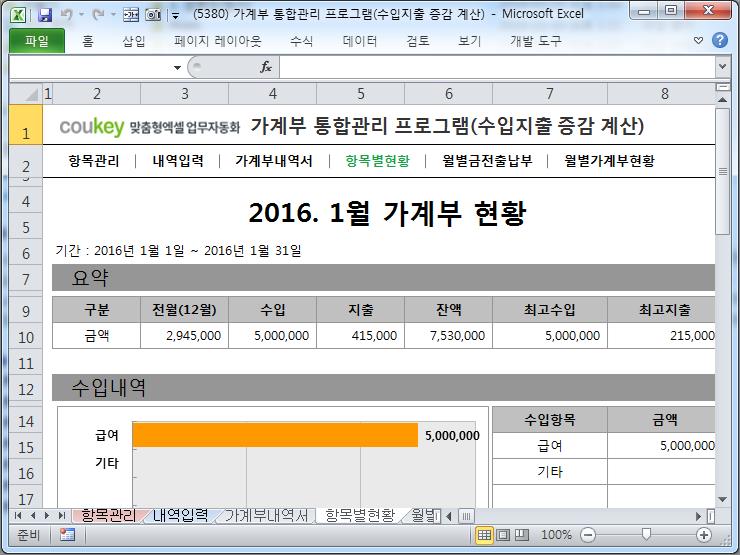The image size is (740, 555).
Task: Click the Korean-labeled icon beside the camera
Action: [x=131, y=15]
